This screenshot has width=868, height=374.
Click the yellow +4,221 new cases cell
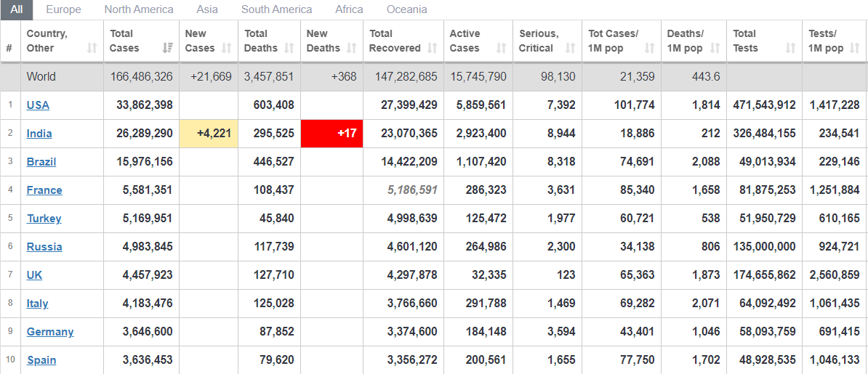(x=209, y=134)
